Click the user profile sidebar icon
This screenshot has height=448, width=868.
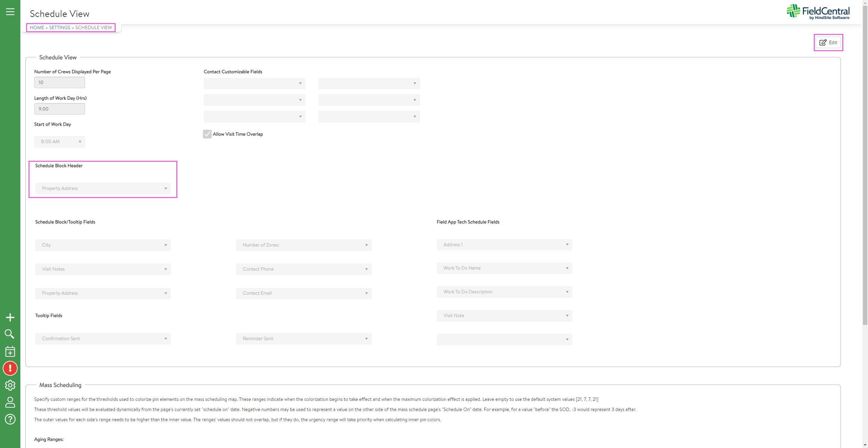click(x=10, y=402)
